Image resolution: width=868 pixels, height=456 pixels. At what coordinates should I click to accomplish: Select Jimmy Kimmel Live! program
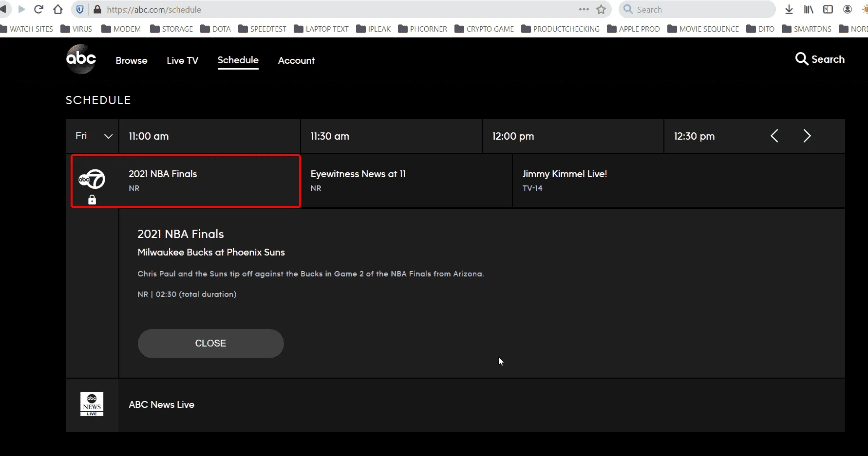coord(679,181)
